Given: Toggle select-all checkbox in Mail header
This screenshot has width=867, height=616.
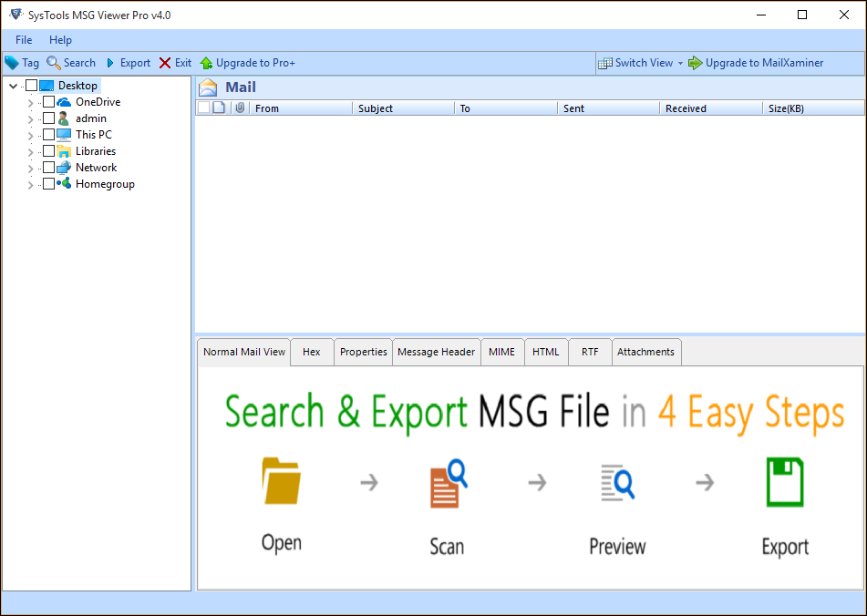Looking at the screenshot, I should click(203, 108).
